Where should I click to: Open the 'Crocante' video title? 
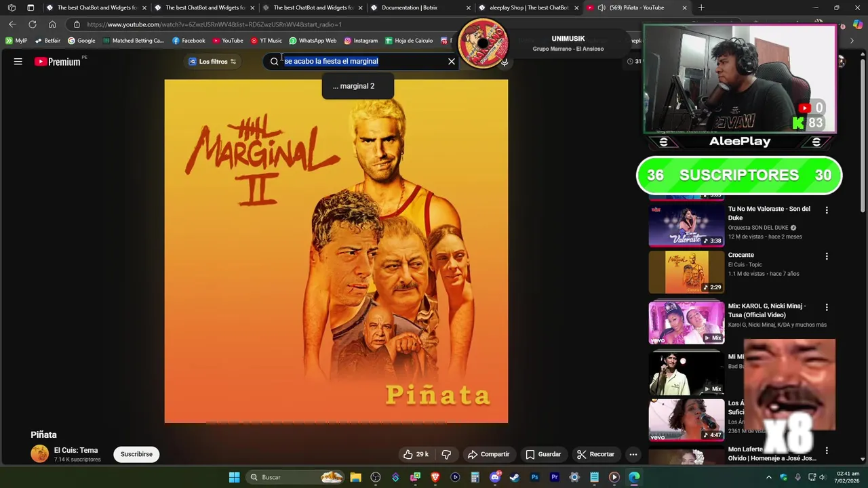[741, 256]
